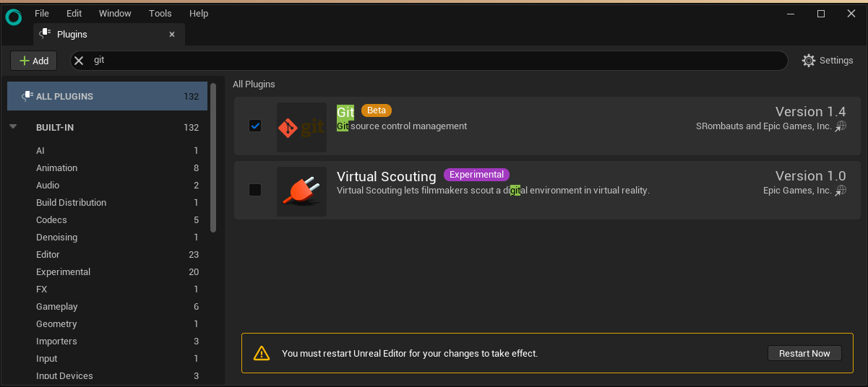Click the Virtual Scouting plug thumbnail
Screen dimensions: 868x387
(301, 192)
